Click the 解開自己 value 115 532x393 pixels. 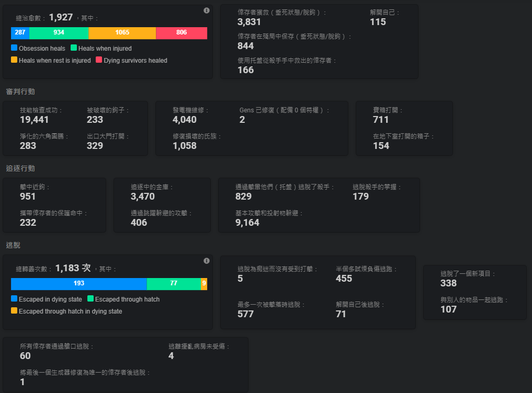tap(378, 22)
